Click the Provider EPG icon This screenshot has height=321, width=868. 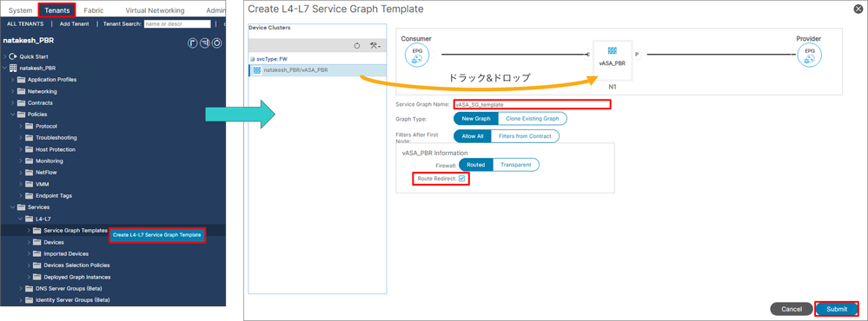click(x=810, y=56)
